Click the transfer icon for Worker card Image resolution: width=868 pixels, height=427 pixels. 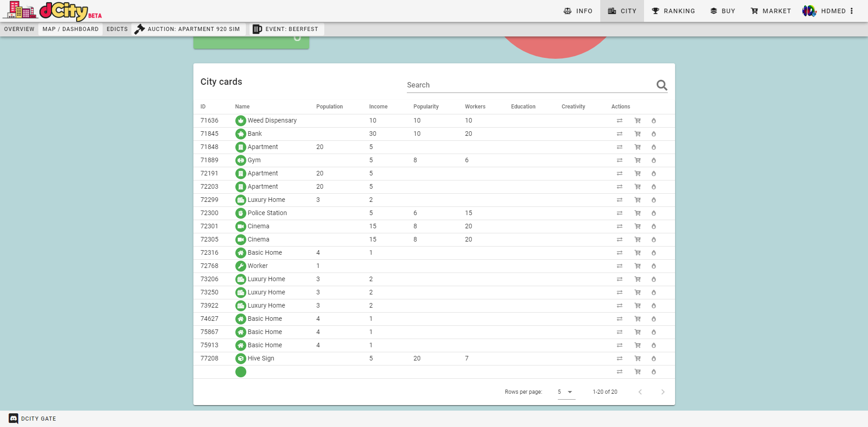[x=619, y=266]
